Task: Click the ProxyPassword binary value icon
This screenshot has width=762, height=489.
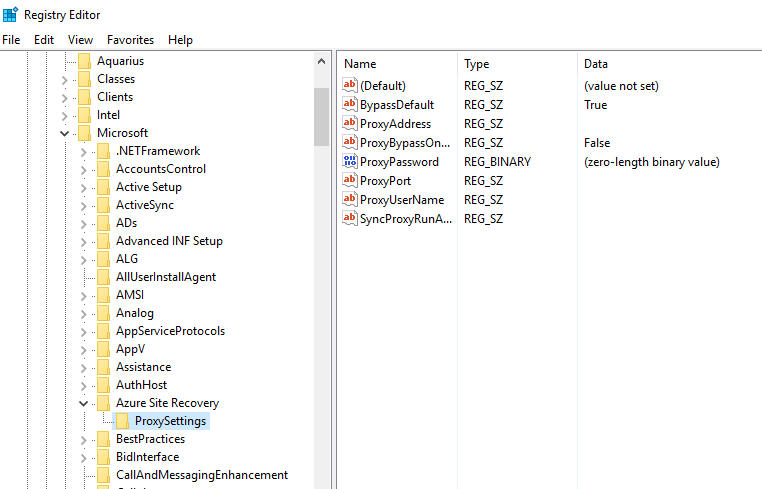Action: click(x=349, y=161)
